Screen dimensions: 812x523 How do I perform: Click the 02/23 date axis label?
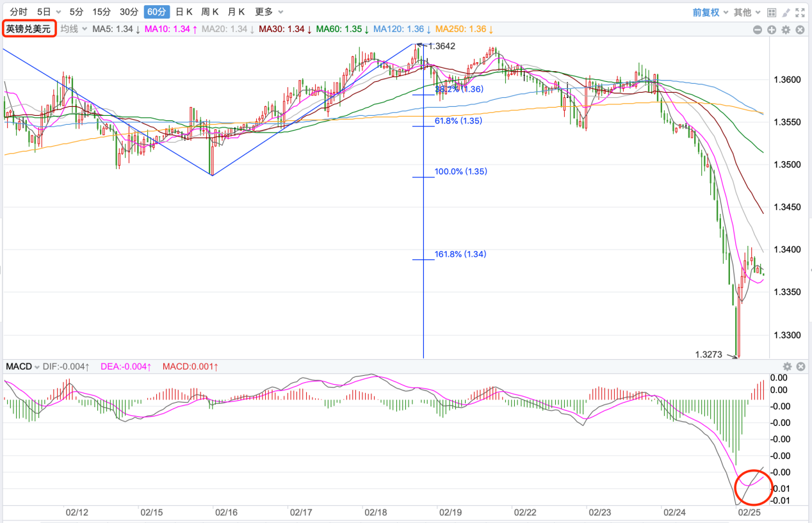click(600, 513)
